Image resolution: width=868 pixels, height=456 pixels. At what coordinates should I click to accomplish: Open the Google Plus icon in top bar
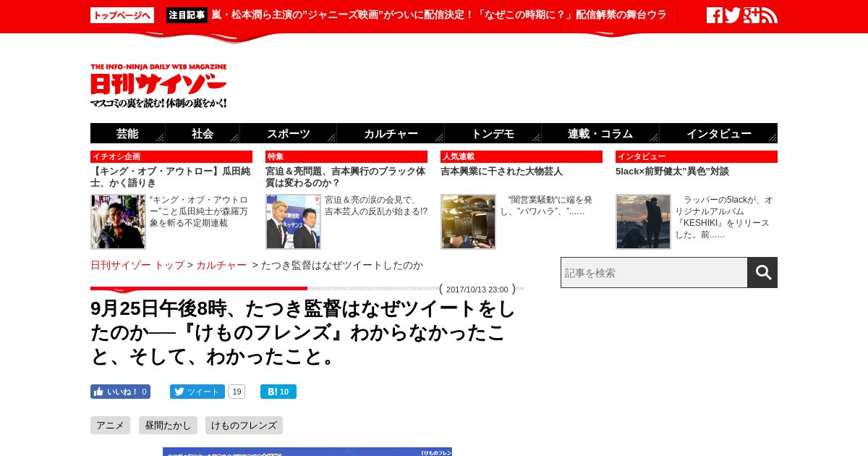point(751,15)
